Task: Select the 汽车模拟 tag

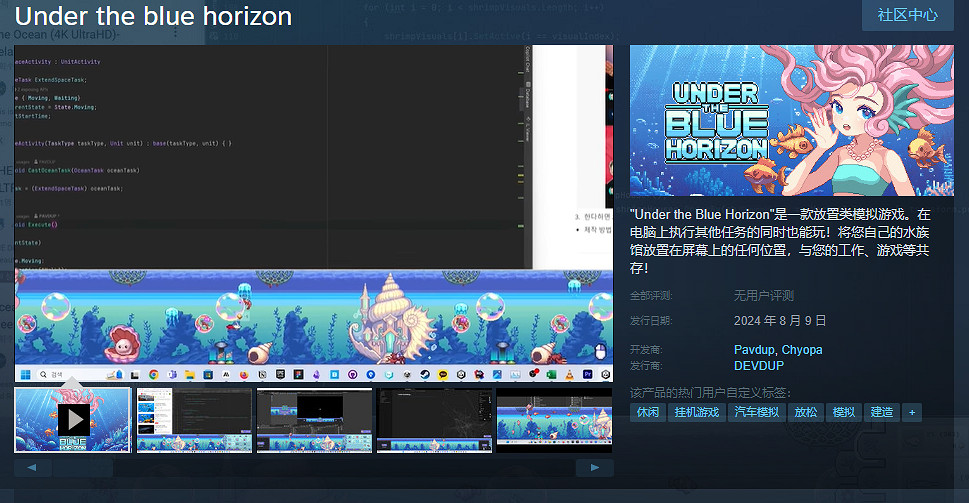Action: click(756, 412)
